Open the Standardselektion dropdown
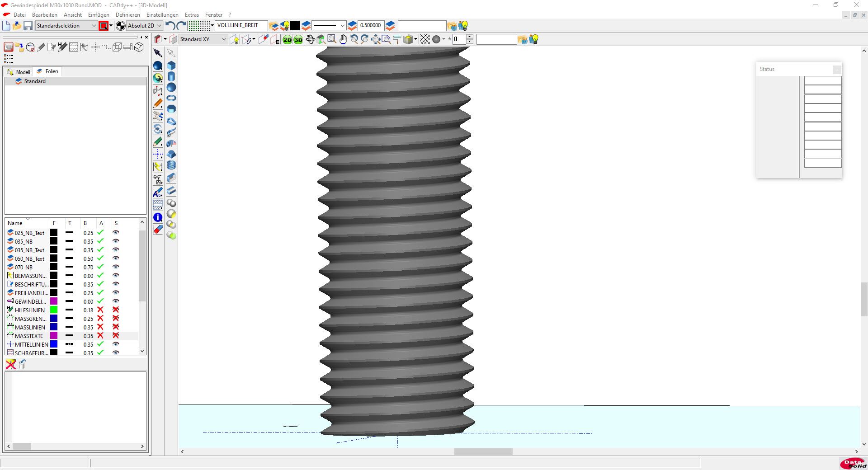Screen dimensions: 868x470 (66, 26)
